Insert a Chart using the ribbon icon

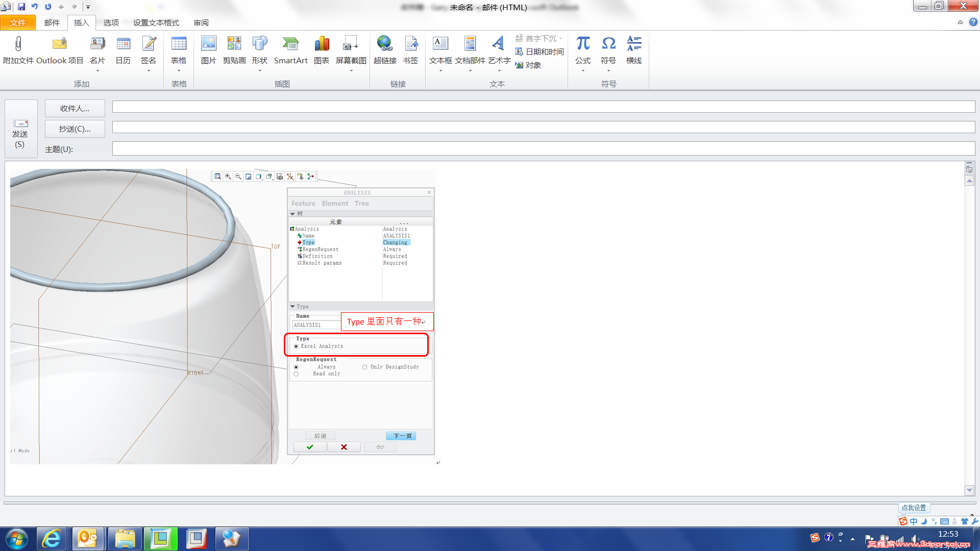[x=322, y=44]
